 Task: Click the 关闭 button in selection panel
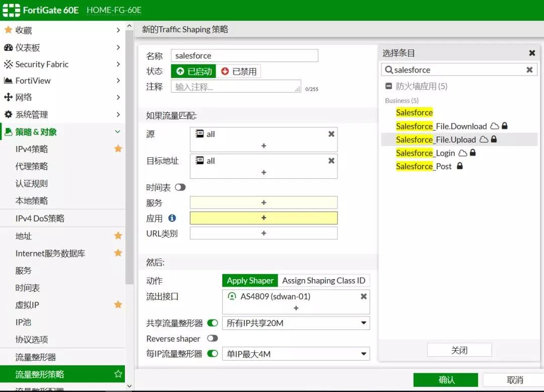(459, 350)
